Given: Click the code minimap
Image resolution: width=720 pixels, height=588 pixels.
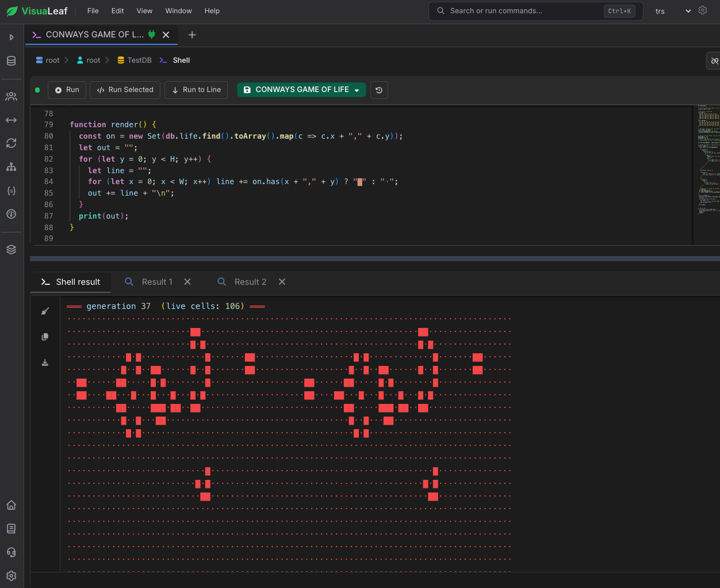Looking at the screenshot, I should [707, 161].
